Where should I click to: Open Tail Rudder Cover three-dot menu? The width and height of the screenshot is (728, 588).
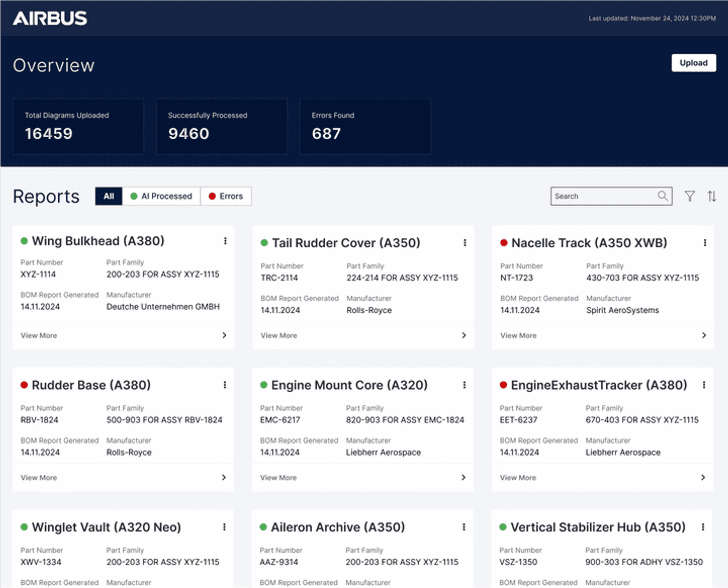pos(465,243)
